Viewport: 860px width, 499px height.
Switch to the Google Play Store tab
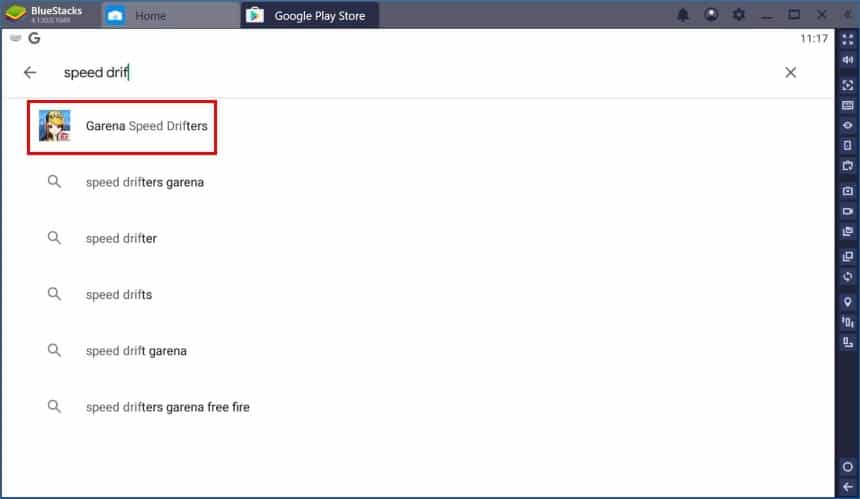pos(309,15)
